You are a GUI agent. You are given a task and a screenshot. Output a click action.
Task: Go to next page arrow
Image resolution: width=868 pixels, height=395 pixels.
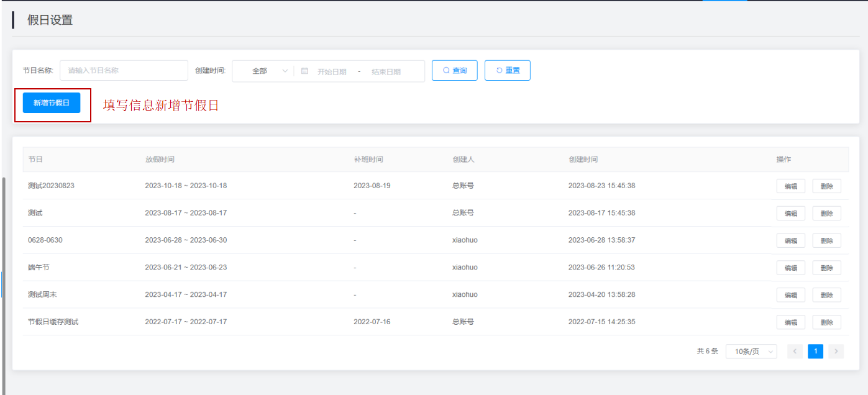836,352
